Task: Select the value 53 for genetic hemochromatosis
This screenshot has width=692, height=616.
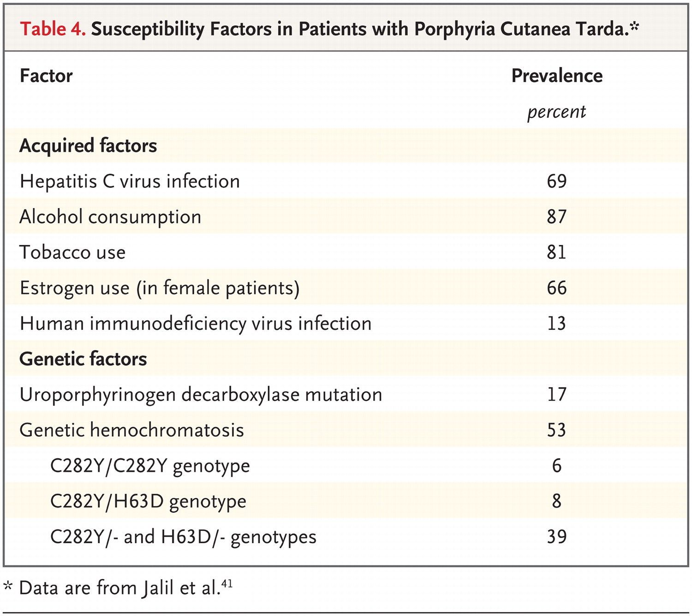Action: pyautogui.click(x=556, y=430)
